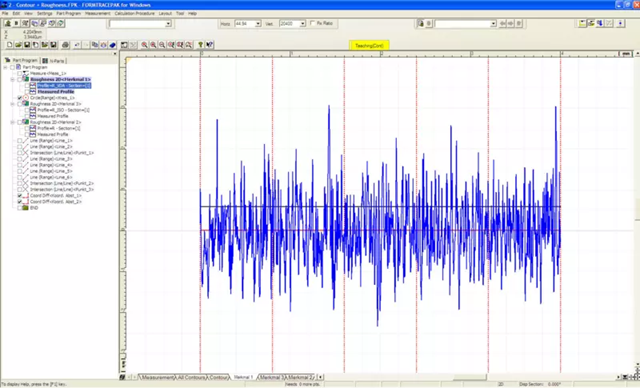Open the Vert. magnification dropdown
The height and width of the screenshot is (388, 640).
(302, 24)
